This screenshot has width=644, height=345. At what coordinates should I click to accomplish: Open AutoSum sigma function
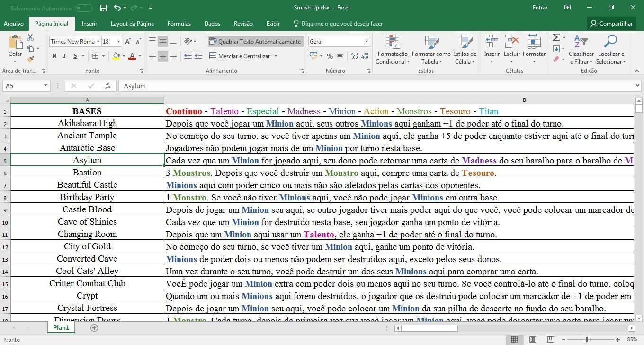556,37
